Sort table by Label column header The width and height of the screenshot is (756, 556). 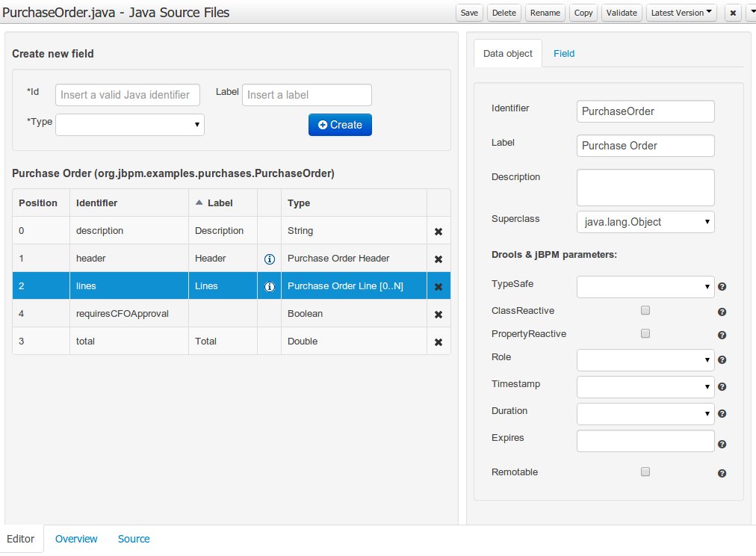pos(220,203)
